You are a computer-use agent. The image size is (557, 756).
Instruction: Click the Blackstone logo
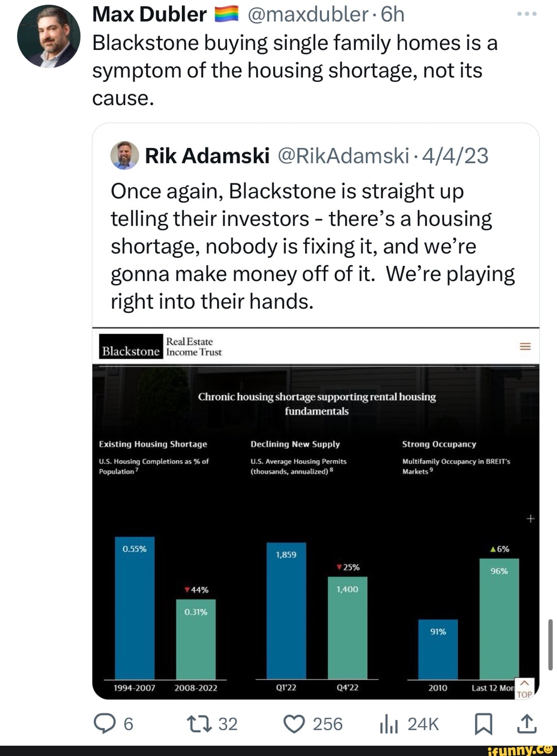point(131,347)
